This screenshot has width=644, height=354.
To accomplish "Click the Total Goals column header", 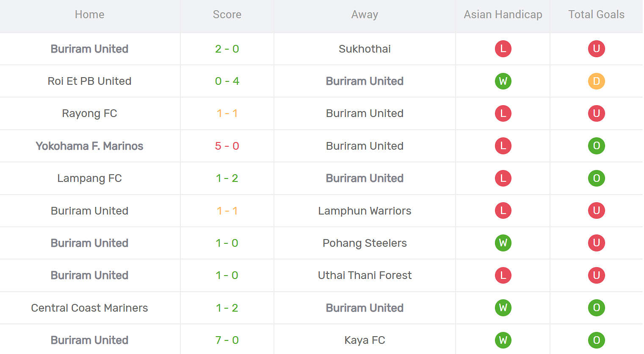I will point(596,14).
